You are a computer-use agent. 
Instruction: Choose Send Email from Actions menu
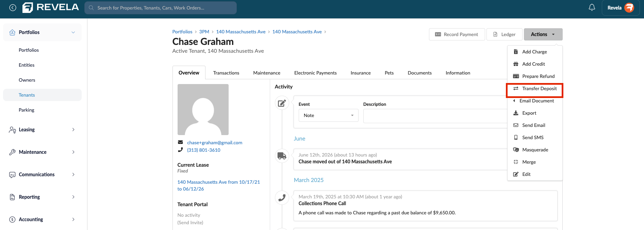tap(534, 125)
